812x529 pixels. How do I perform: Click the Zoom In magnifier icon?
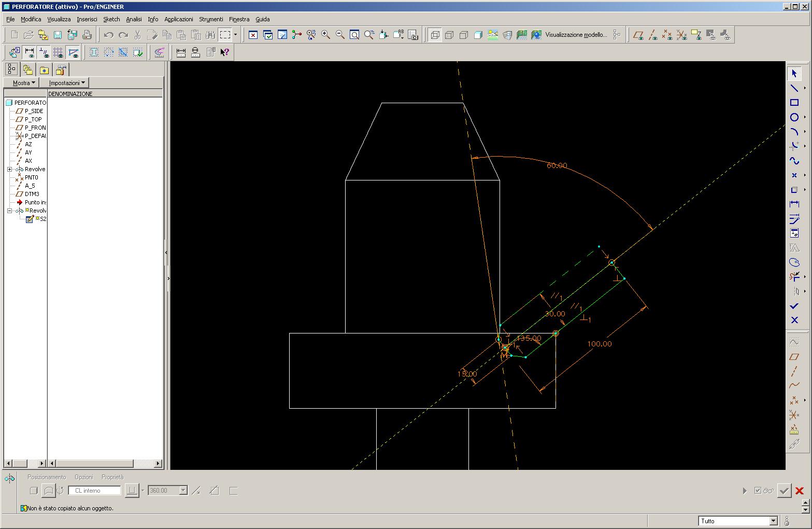tap(325, 35)
